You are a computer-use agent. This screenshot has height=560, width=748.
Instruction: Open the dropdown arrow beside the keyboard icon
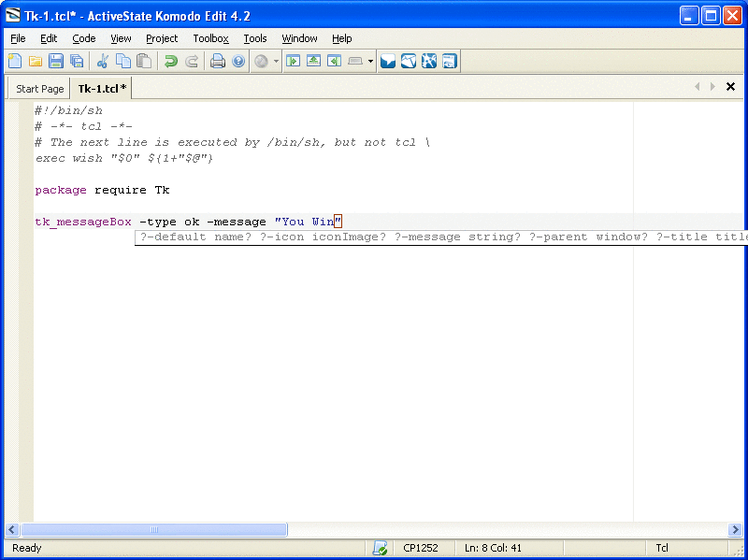click(370, 62)
